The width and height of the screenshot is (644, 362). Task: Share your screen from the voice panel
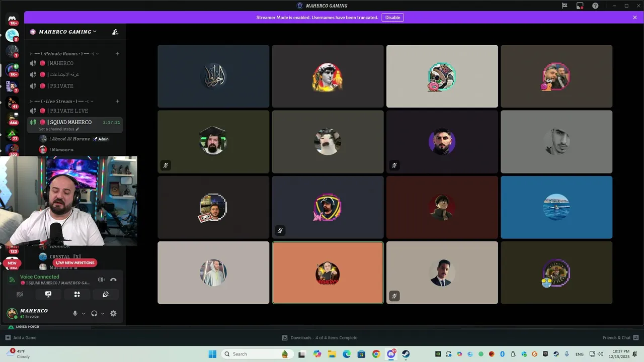[x=48, y=294]
